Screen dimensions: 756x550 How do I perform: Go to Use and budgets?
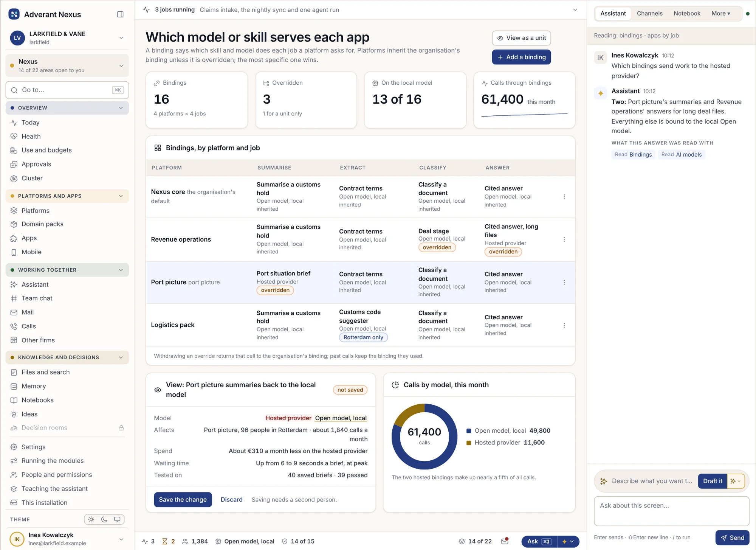coord(46,150)
